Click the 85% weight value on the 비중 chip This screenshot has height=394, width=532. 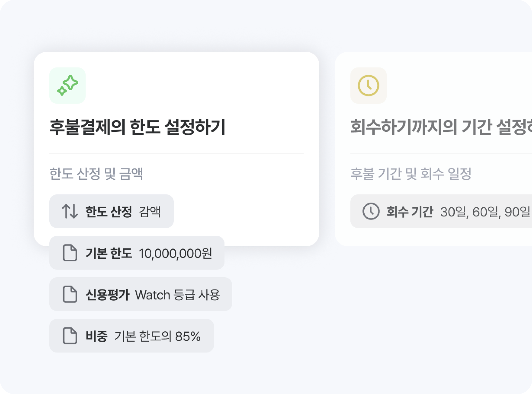click(x=189, y=335)
